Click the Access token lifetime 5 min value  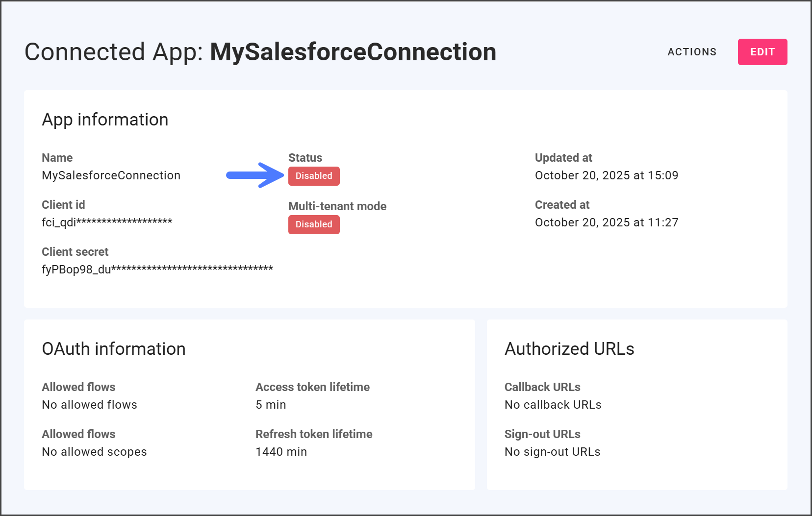271,405
